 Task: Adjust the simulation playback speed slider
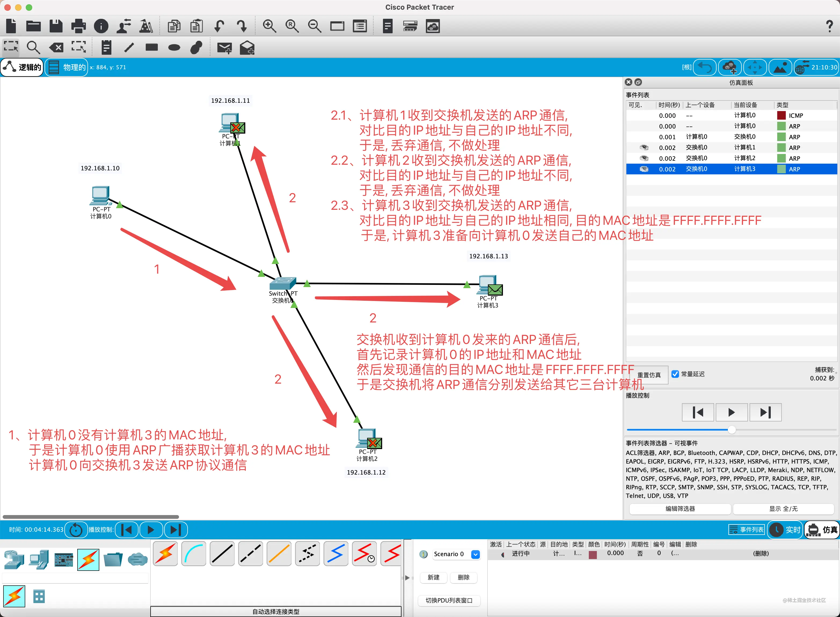[x=732, y=430]
